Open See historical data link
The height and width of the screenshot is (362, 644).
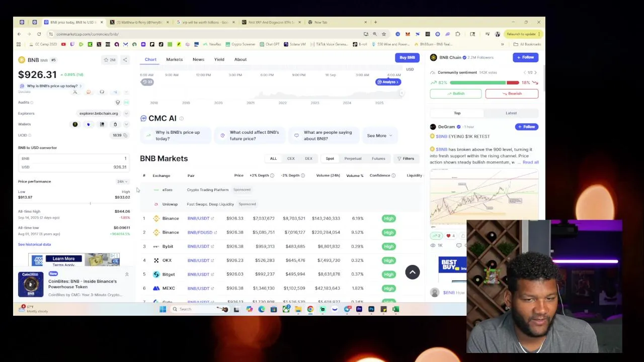34,244
